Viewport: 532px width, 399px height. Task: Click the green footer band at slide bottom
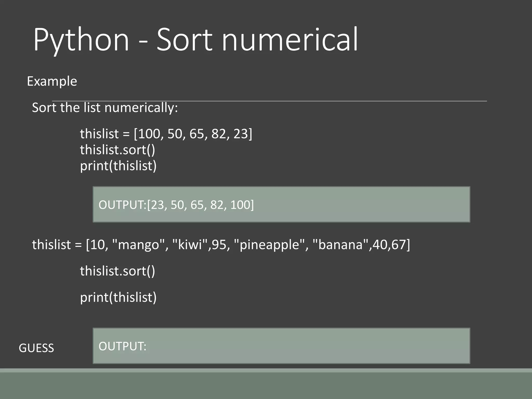tap(266, 385)
